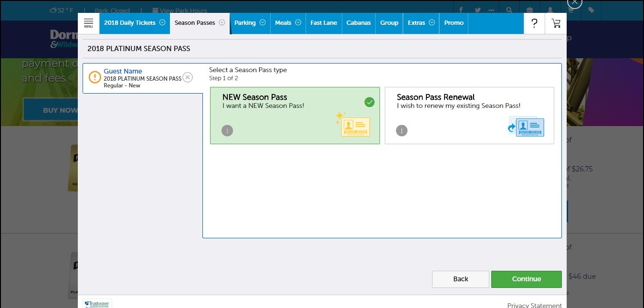This screenshot has width=644, height=308.
Task: Click the more dots icon in the background header
Action: click(x=491, y=10)
